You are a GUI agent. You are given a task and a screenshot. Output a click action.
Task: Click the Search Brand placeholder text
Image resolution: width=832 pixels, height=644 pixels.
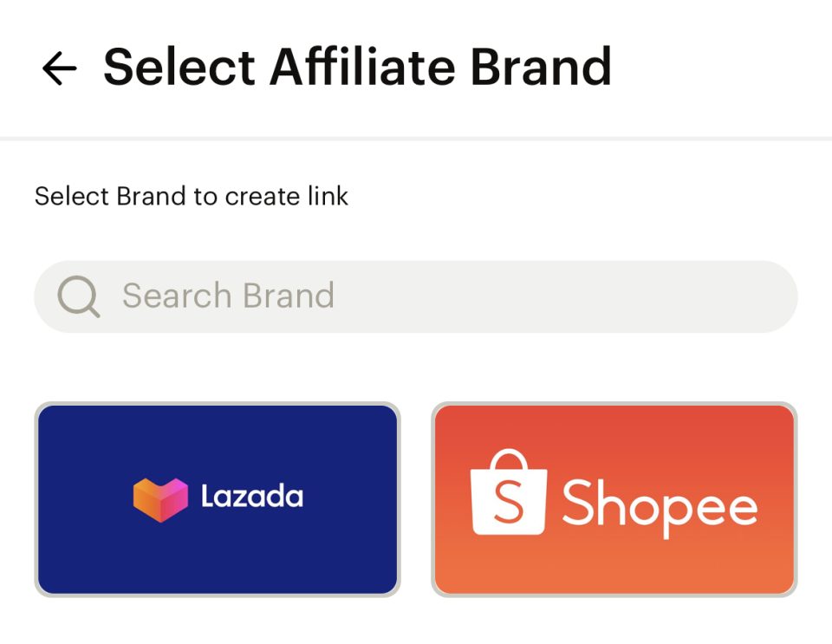[x=228, y=296]
